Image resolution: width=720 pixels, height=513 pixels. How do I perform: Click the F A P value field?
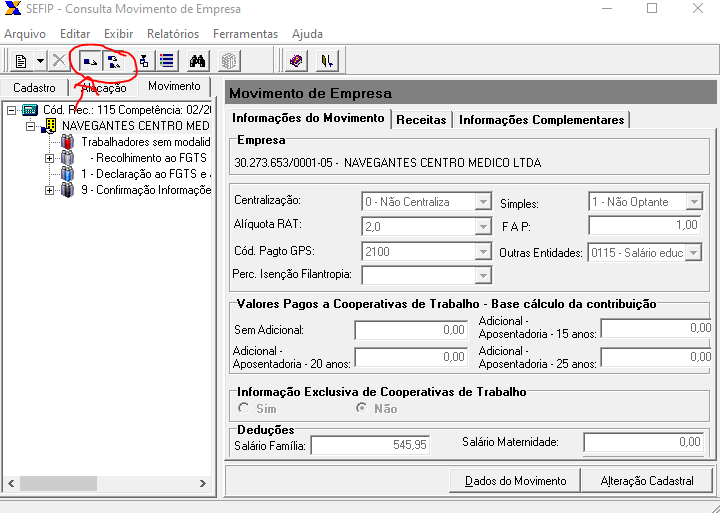point(645,225)
